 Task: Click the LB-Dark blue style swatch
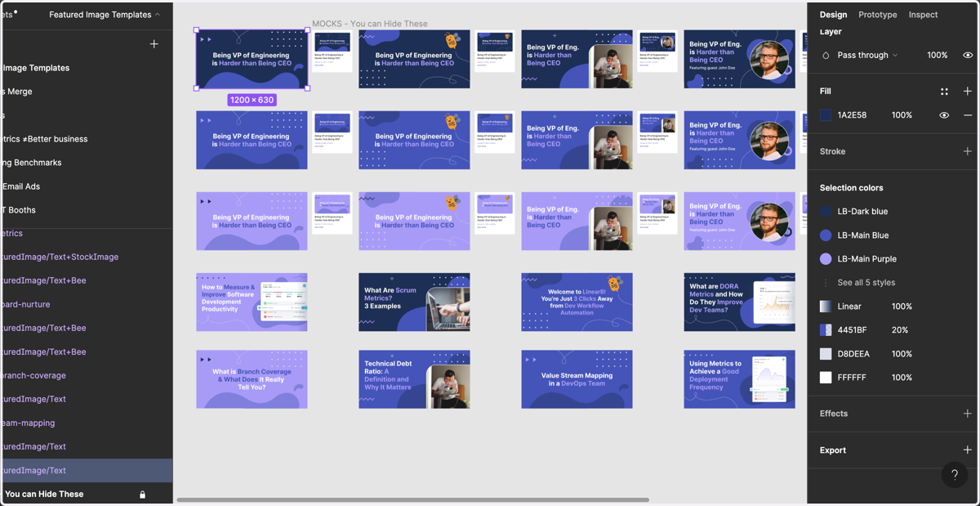tap(826, 212)
